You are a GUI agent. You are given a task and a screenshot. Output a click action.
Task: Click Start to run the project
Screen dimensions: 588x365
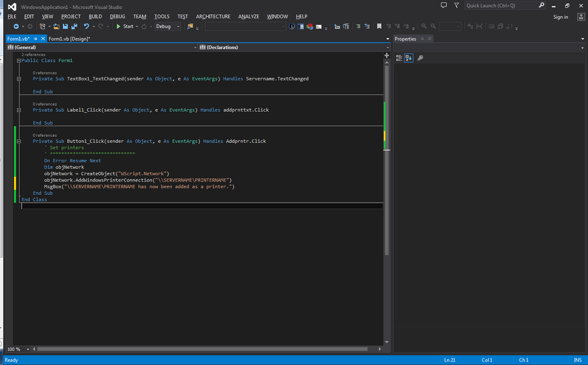[125, 26]
